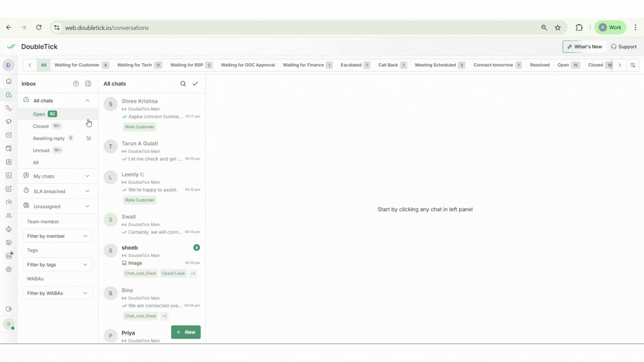Click the checkmark select icon in All chats
Screen dimensions: 644x362
pyautogui.click(x=195, y=84)
